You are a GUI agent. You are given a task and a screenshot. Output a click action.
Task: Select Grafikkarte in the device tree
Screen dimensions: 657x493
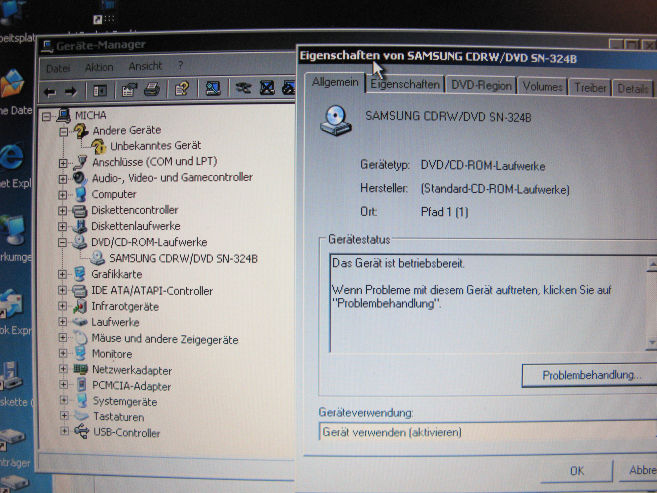[117, 273]
